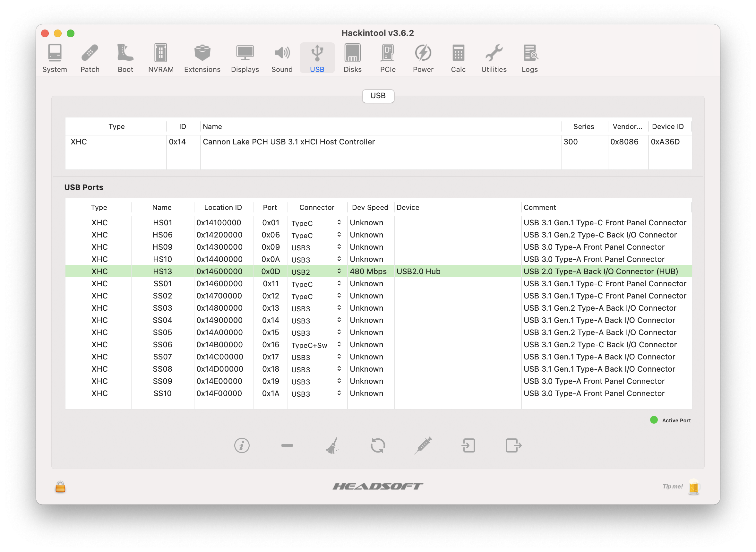Open the PCIe toolbar section
The height and width of the screenshot is (552, 756).
click(x=388, y=58)
